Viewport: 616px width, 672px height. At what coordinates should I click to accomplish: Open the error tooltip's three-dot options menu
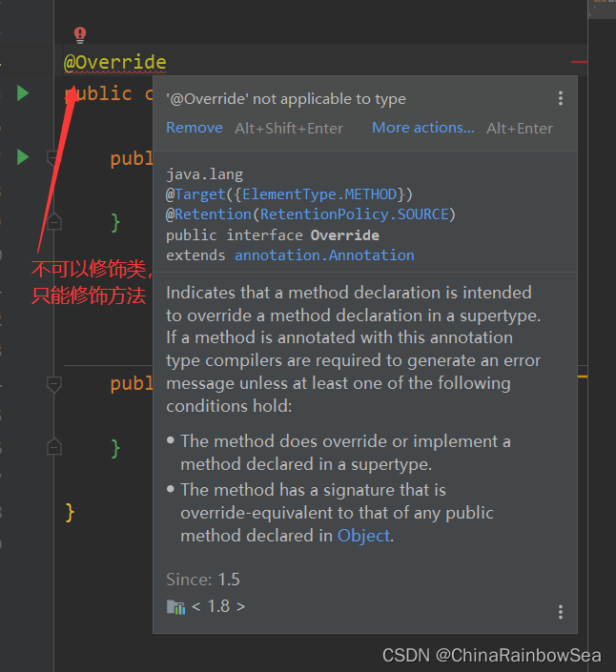coord(561,98)
